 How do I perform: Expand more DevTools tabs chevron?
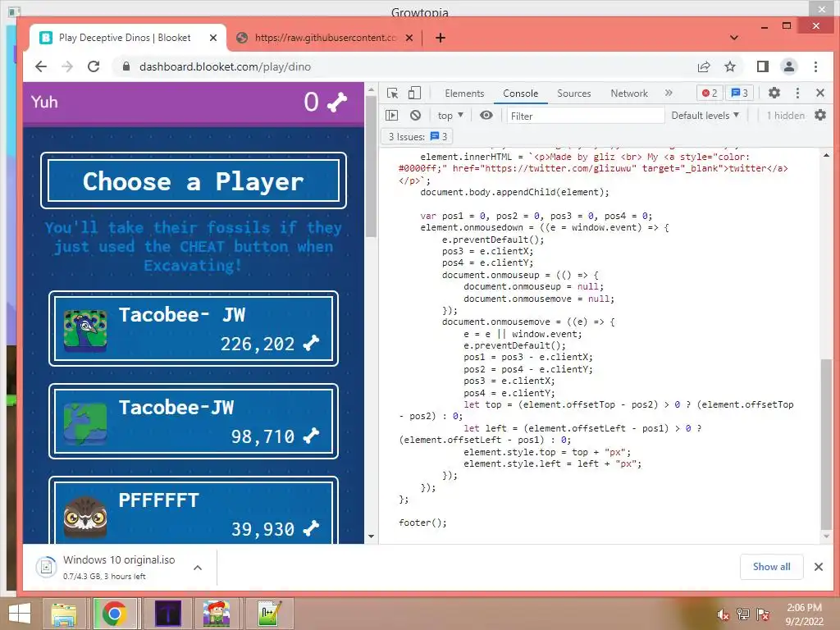669,93
